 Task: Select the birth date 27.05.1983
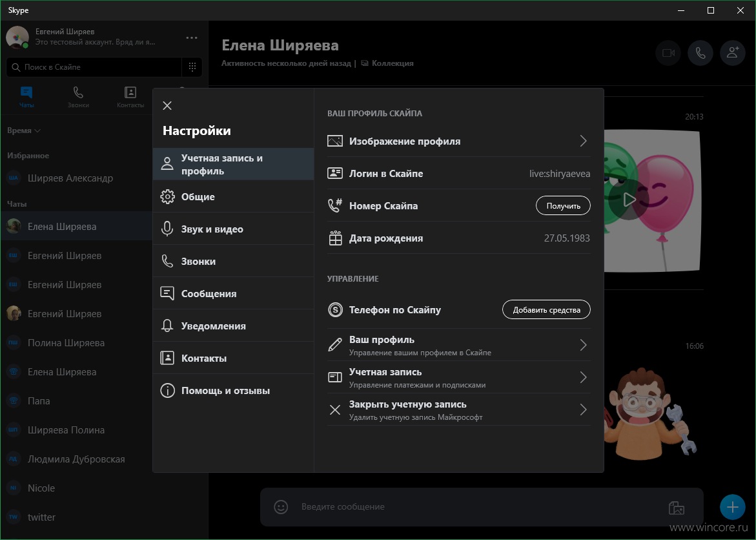pyautogui.click(x=567, y=238)
